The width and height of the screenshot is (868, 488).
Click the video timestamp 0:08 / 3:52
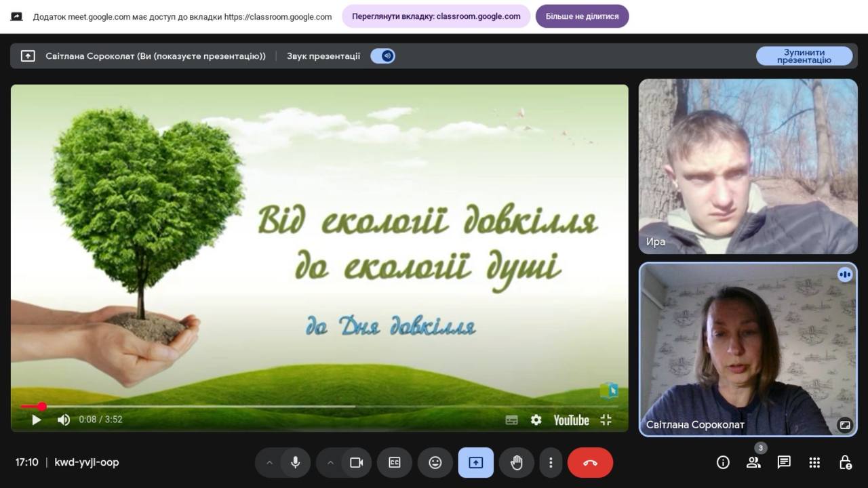click(100, 420)
